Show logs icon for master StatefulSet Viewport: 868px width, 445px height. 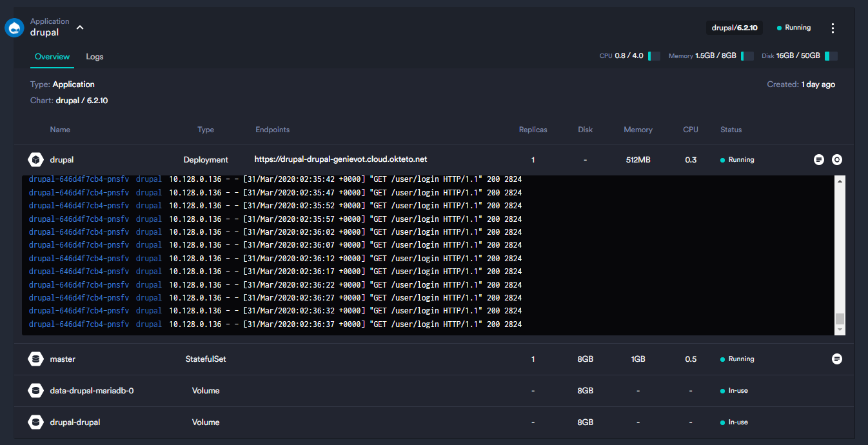[x=837, y=359]
